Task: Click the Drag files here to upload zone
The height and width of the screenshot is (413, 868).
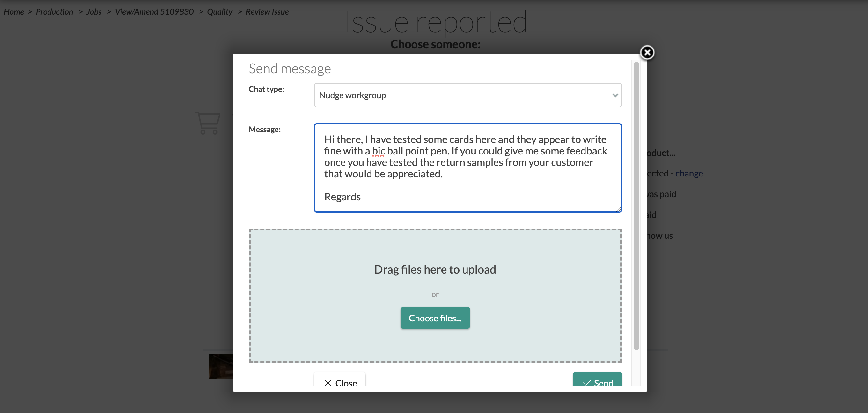Action: coord(435,295)
